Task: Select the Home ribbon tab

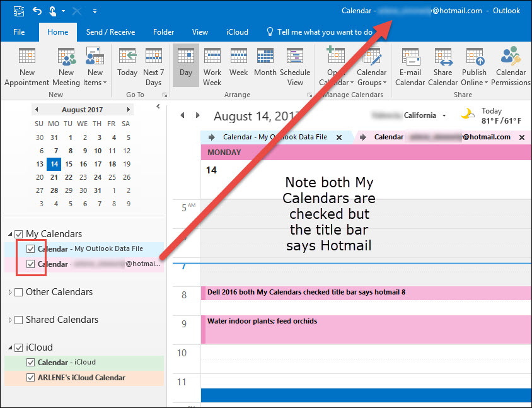Action: [x=58, y=32]
